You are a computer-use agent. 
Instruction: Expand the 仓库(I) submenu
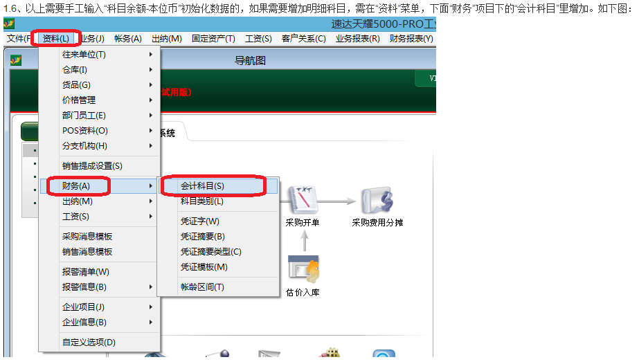click(100, 70)
